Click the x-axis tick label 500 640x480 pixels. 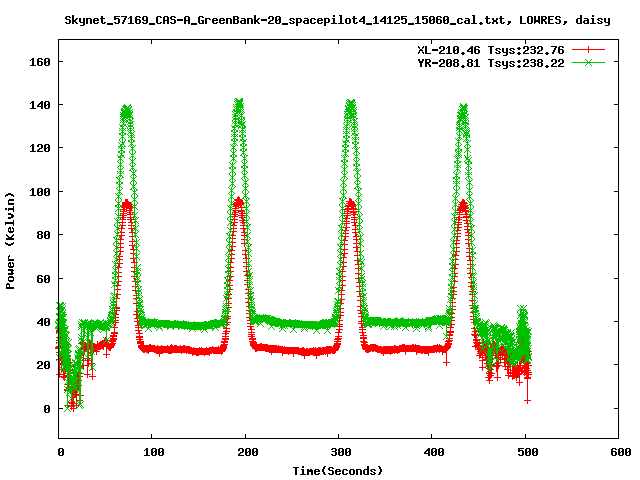coord(528,452)
